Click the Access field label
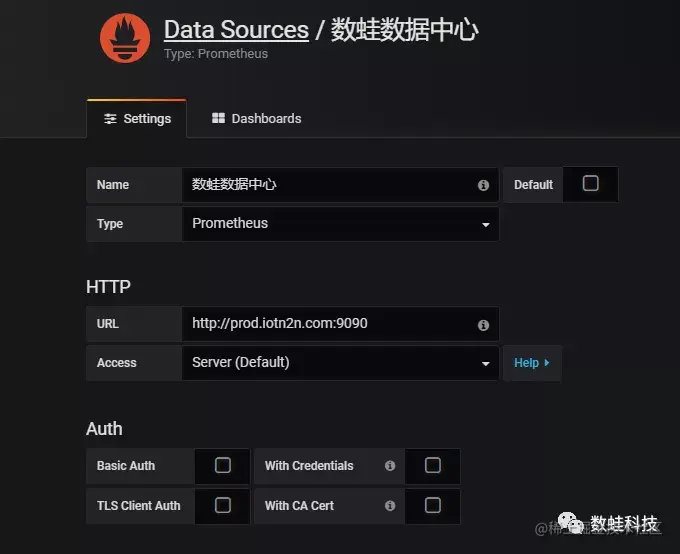The height and width of the screenshot is (554, 680). tap(117, 363)
